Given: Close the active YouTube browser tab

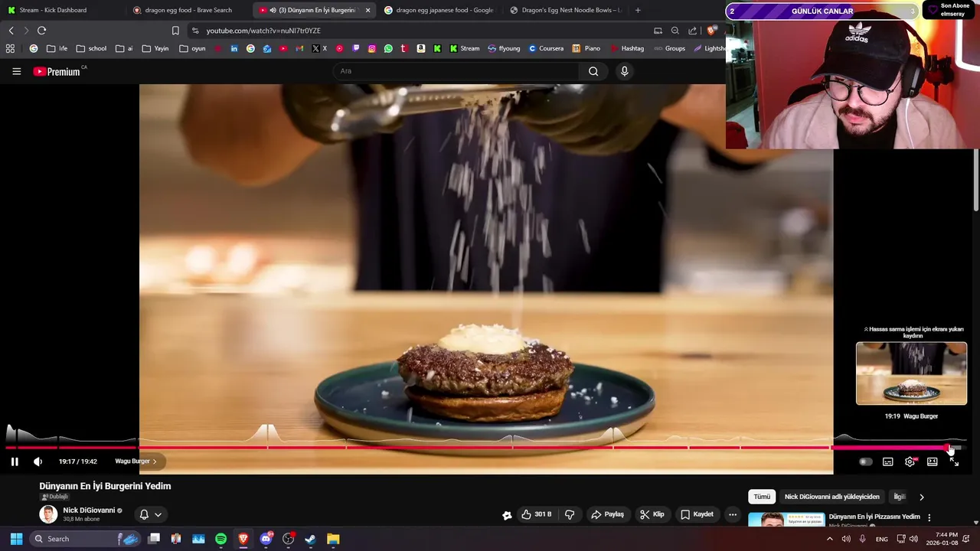Looking at the screenshot, I should (368, 10).
